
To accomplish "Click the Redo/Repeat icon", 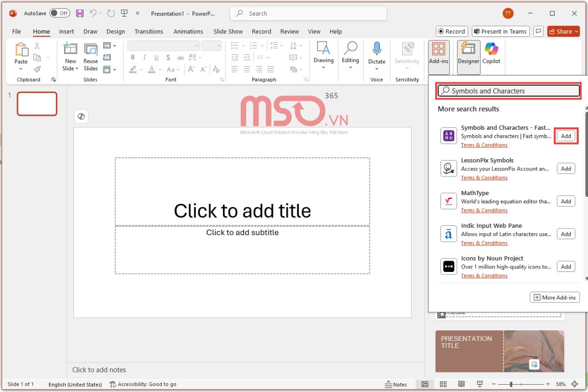I will 111,13.
